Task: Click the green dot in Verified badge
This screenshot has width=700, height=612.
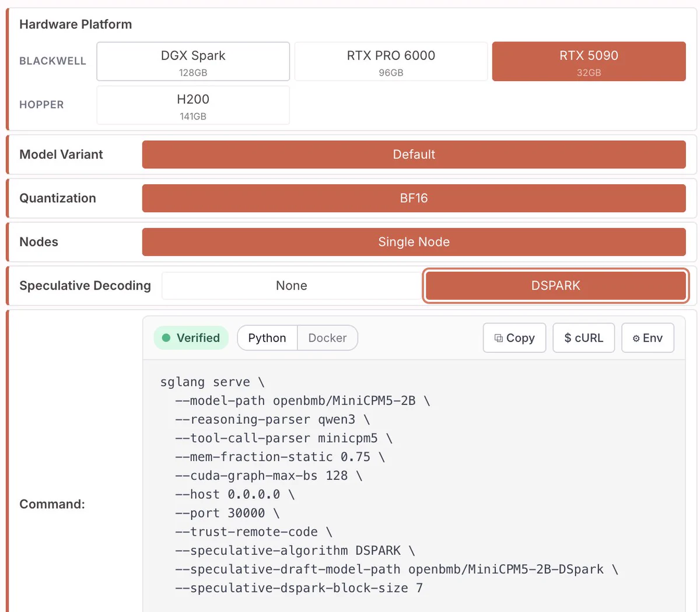Action: [166, 338]
